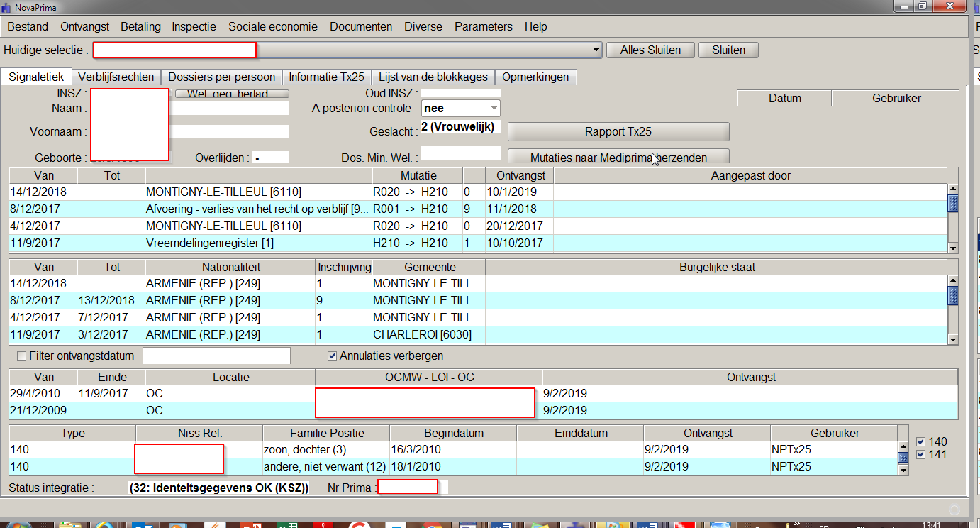The width and height of the screenshot is (980, 528).
Task: Open the A posteriori controle dropdown
Action: 494,109
